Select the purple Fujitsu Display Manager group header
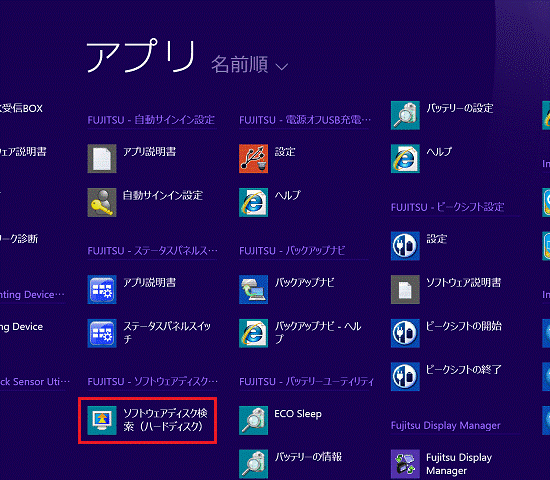This screenshot has height=480, width=550. tap(445, 425)
